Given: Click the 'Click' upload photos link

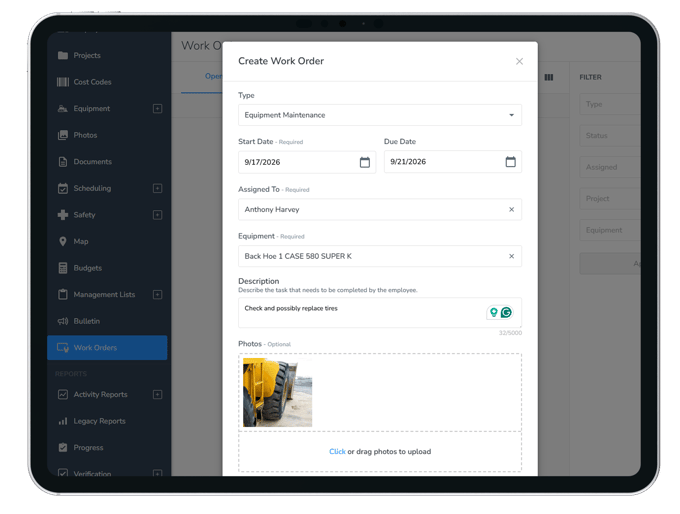Looking at the screenshot, I should click(x=337, y=452).
